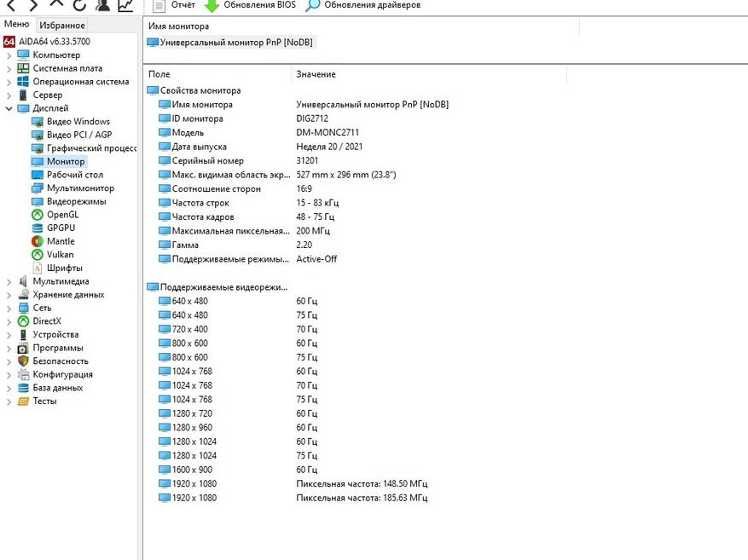This screenshot has width=748, height=560.
Task: Collapse the Дисплей tree node
Action: click(9, 108)
